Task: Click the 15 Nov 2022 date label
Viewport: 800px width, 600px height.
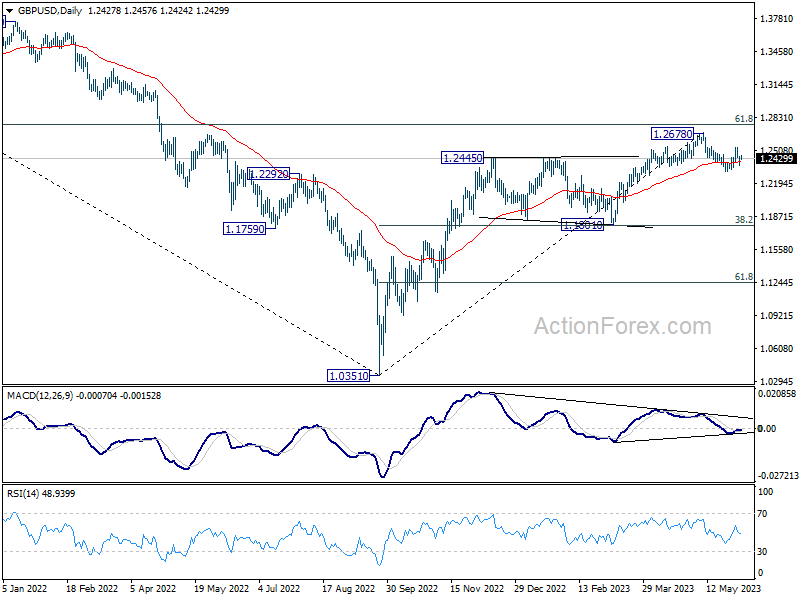Action: point(477,589)
